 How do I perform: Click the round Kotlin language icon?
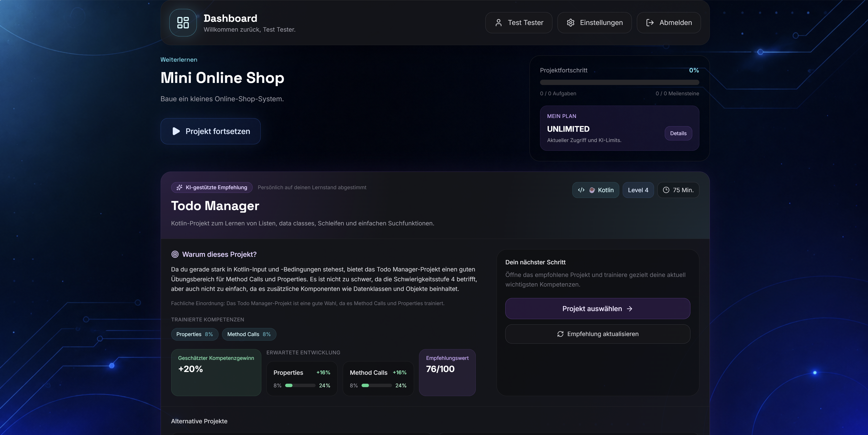[592, 190]
